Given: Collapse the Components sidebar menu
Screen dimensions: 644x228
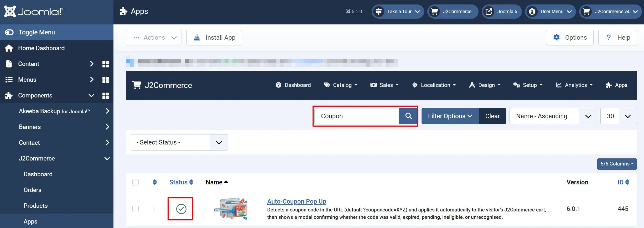Looking at the screenshot, I should [x=91, y=95].
